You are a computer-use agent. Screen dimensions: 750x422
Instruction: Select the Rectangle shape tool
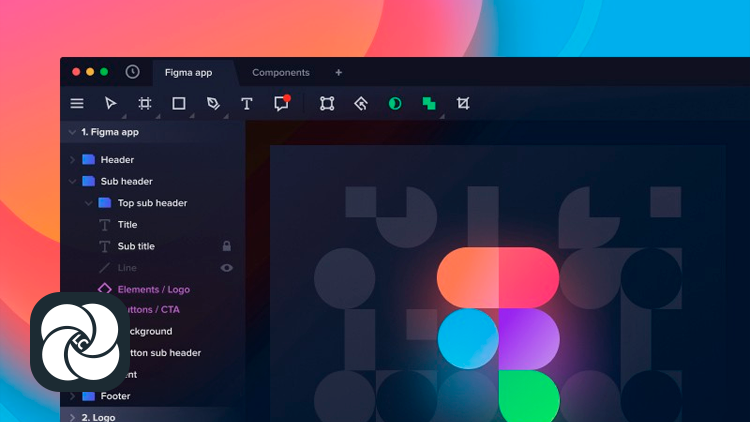(x=179, y=103)
